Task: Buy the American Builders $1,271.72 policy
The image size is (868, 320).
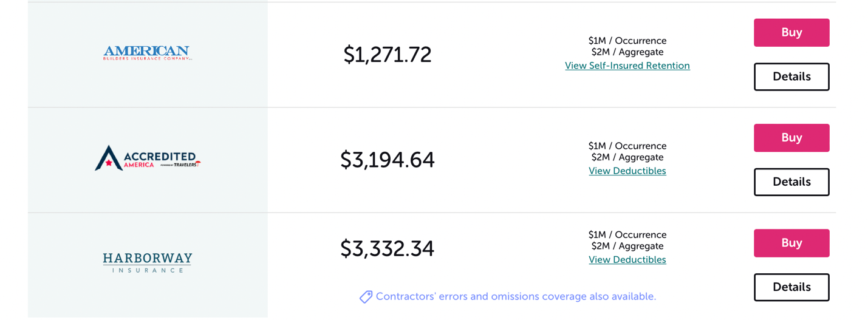Action: pyautogui.click(x=791, y=33)
